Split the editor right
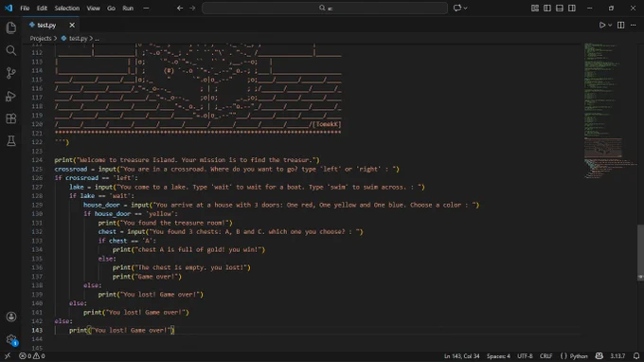644x362 pixels. tap(620, 25)
